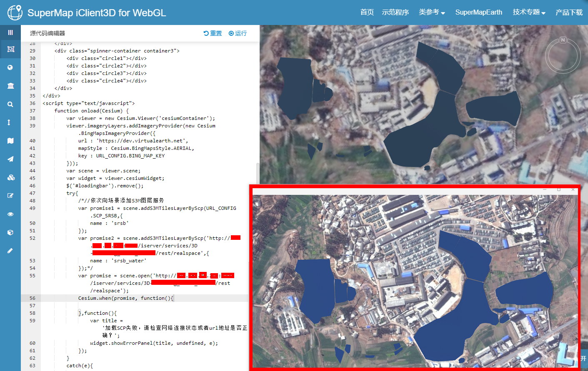This screenshot has height=371, width=588.
Task: Expand the 技术专题 dropdown menu
Action: [529, 12]
